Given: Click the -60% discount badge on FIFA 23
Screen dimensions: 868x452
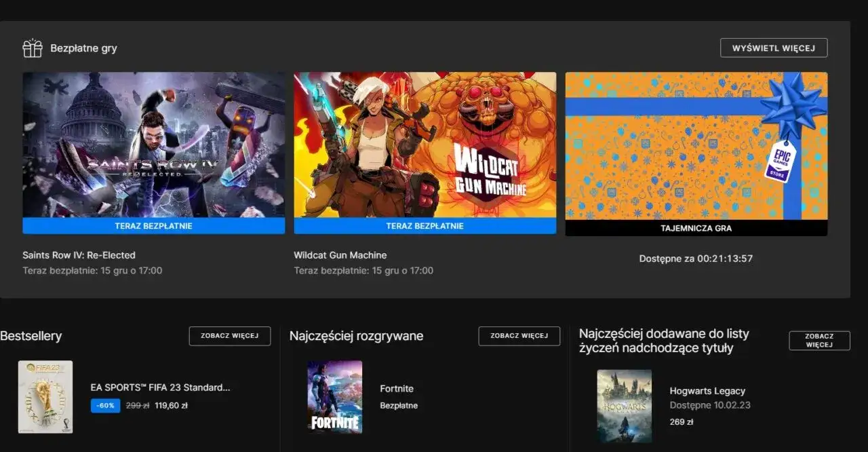Looking at the screenshot, I should [105, 405].
